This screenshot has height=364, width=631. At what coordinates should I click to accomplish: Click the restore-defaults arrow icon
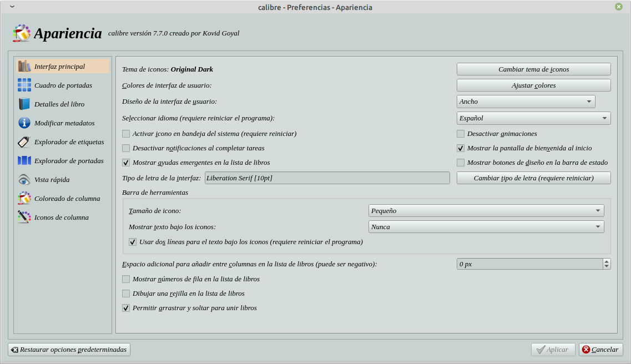click(14, 350)
